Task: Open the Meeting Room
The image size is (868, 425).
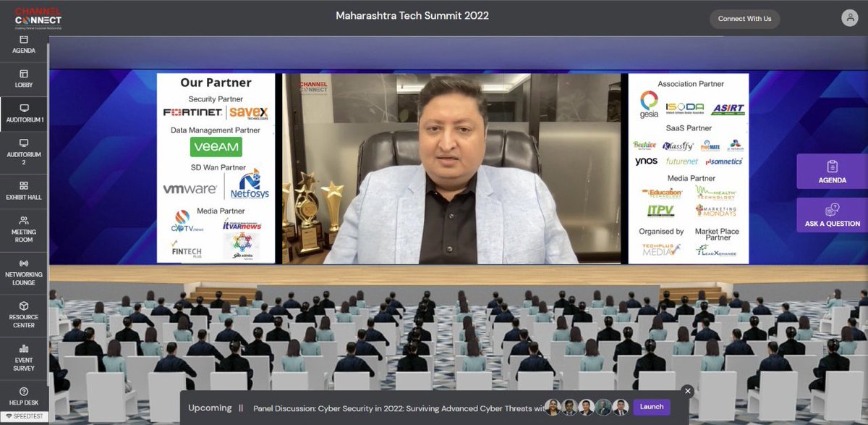Action: click(24, 229)
